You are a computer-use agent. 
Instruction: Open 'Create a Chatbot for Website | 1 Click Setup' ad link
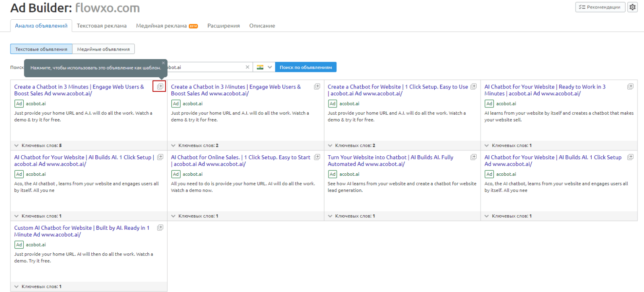(x=398, y=90)
